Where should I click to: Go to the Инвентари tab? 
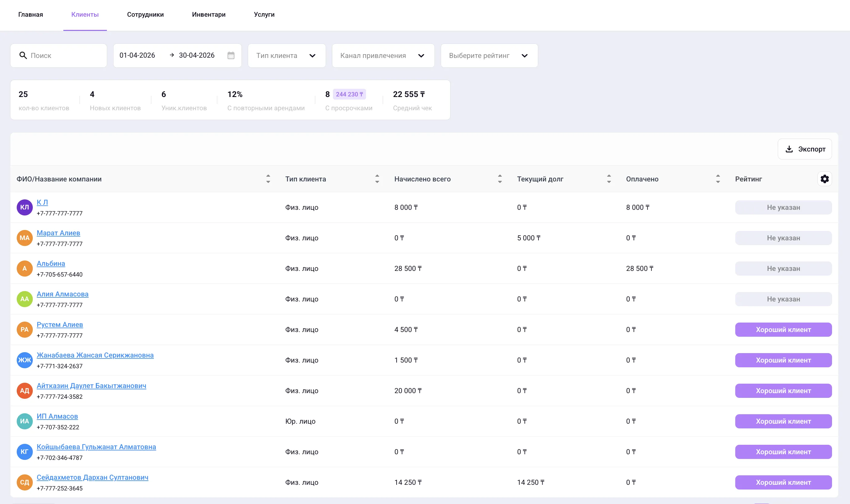point(209,14)
